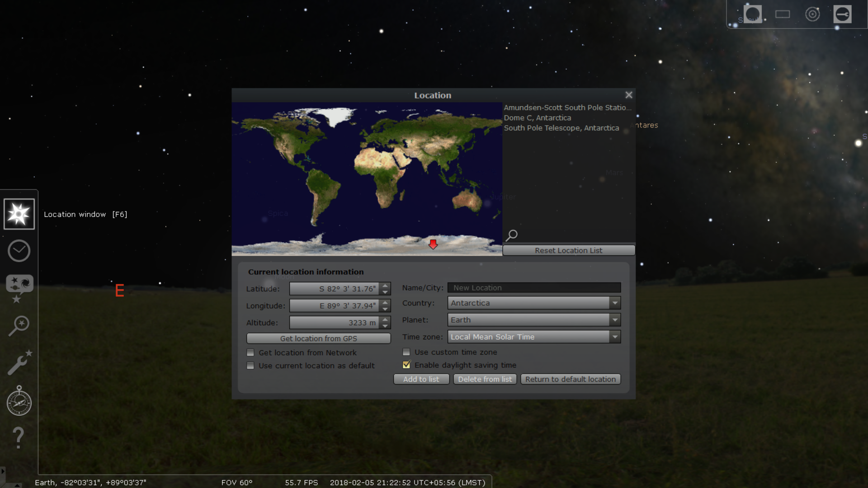The image size is (868, 488).
Task: Click the FOV 60° status text
Action: coord(237,483)
